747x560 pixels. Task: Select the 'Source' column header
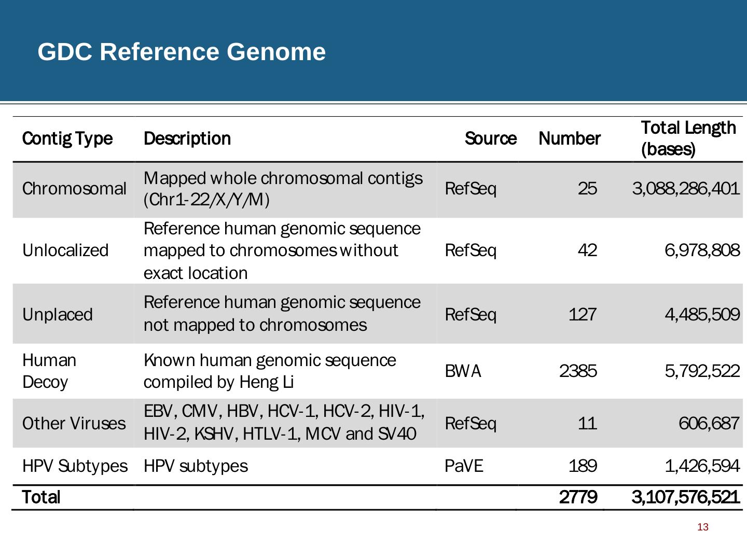490,138
